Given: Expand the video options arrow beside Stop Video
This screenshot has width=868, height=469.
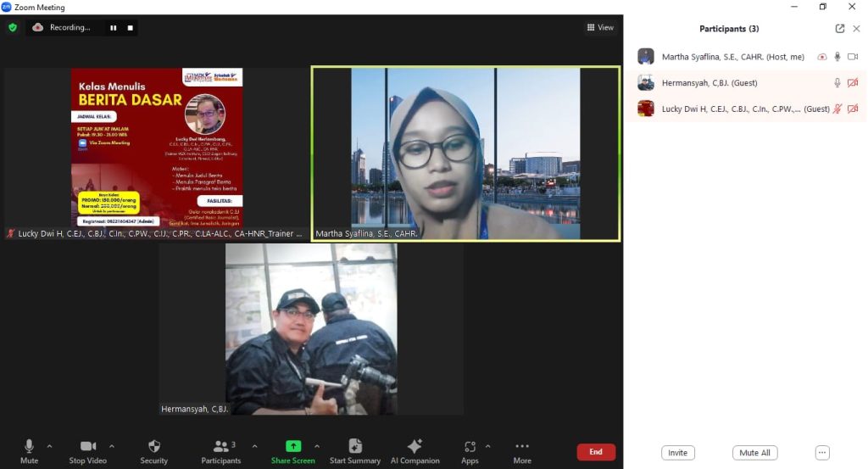Looking at the screenshot, I should 111,446.
